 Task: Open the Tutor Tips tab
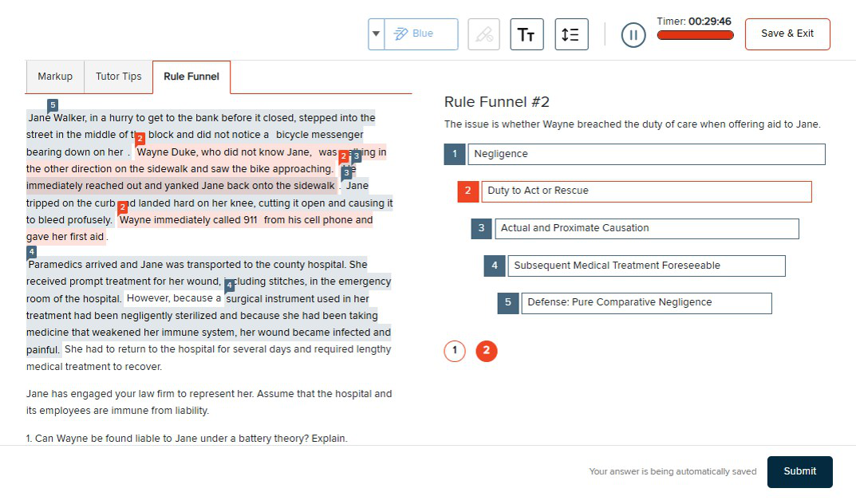118,77
